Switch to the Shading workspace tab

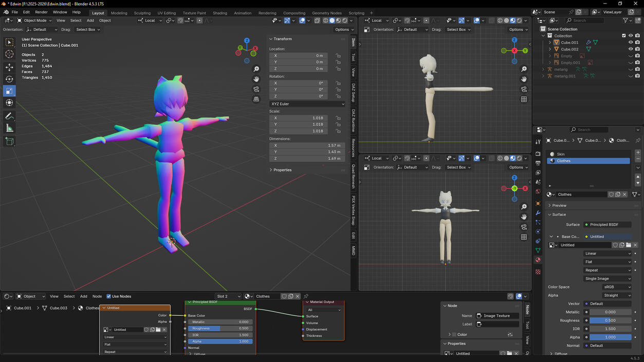[x=220, y=13]
